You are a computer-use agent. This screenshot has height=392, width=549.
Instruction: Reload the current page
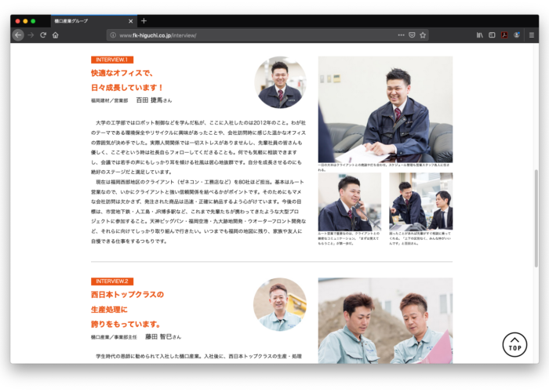click(43, 35)
